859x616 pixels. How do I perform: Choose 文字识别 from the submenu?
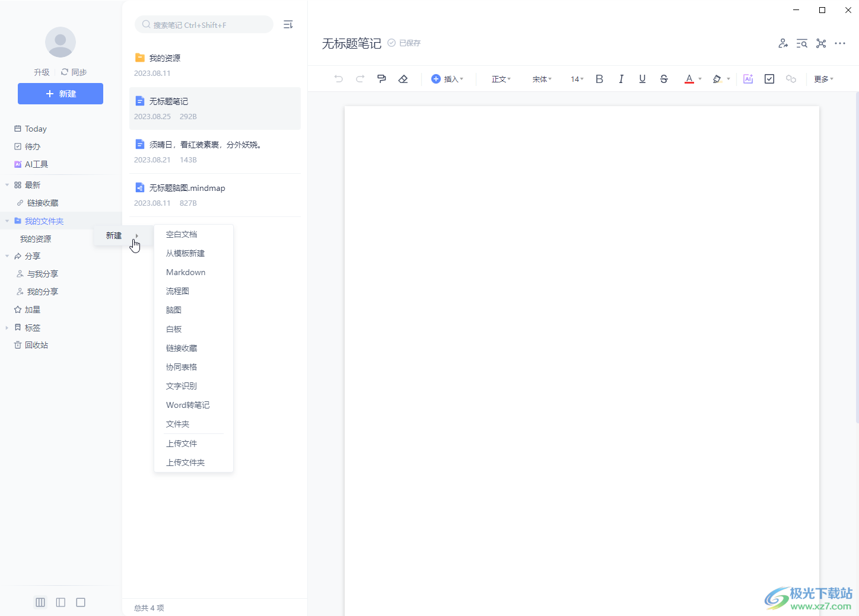(x=193, y=386)
